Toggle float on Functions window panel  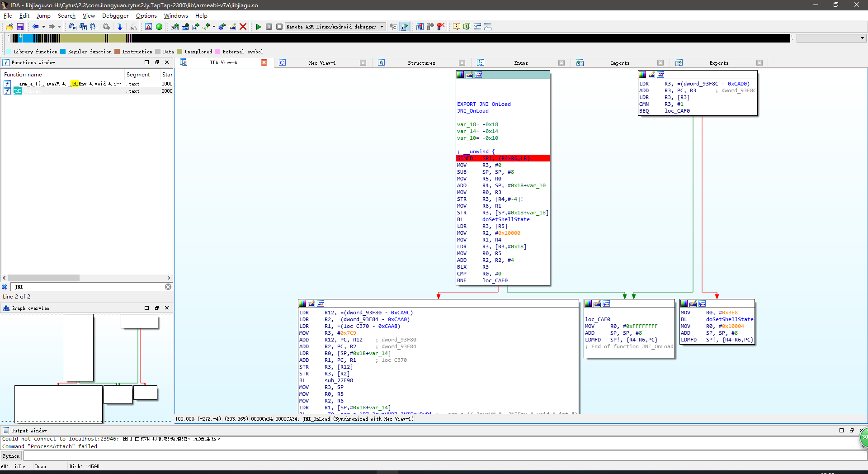(156, 62)
